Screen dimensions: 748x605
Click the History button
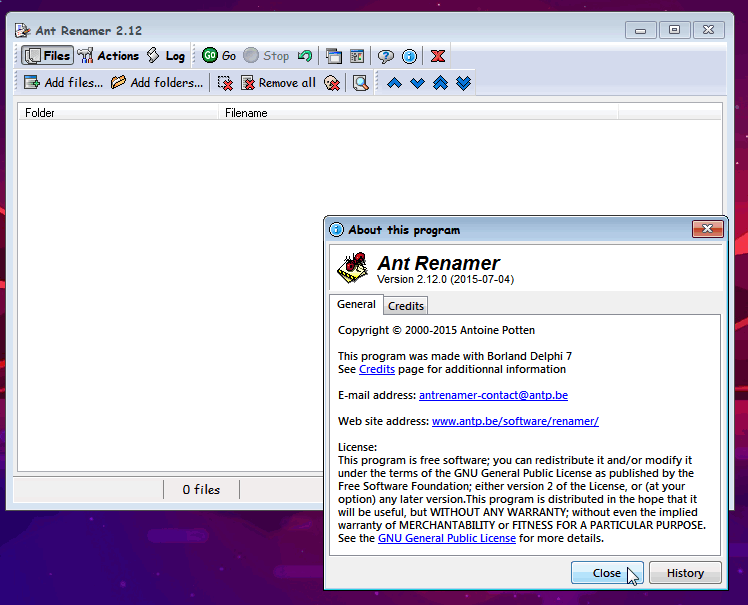pyautogui.click(x=685, y=573)
